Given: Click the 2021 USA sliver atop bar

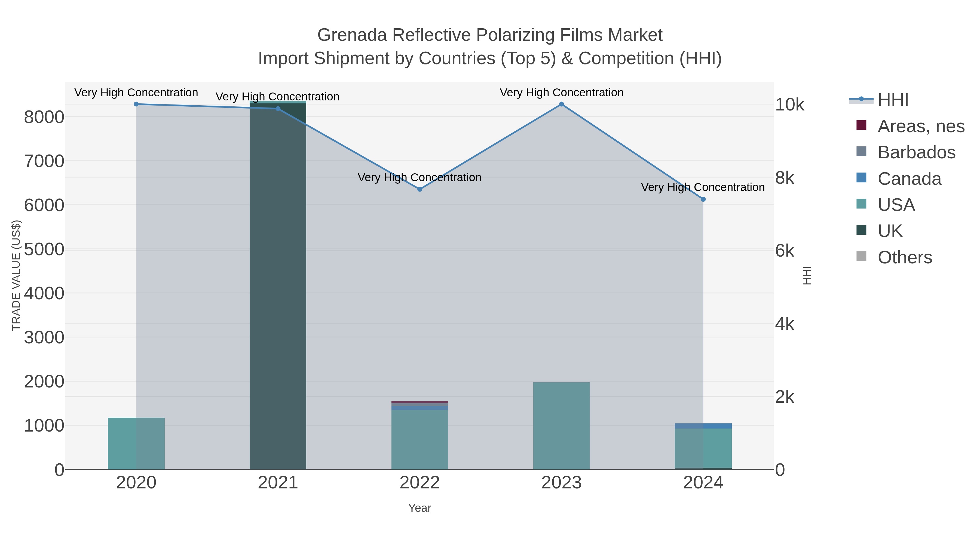Looking at the screenshot, I should pyautogui.click(x=278, y=102).
